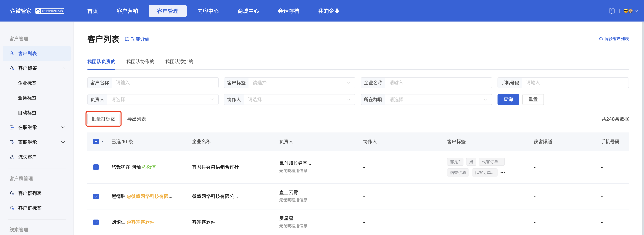Uncheck the row for 悠哉犹在 阿灿
Viewport: 644px width, 235px height.
(x=96, y=167)
